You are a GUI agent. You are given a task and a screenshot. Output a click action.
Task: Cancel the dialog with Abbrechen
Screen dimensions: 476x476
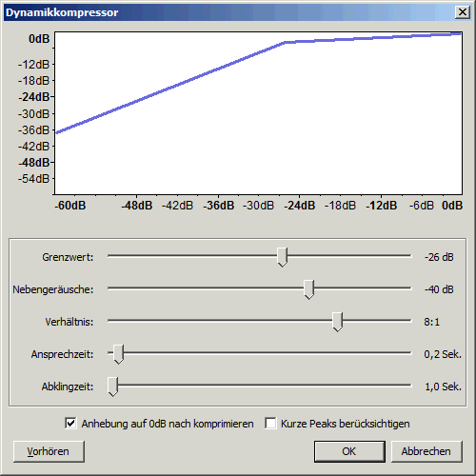(x=426, y=451)
